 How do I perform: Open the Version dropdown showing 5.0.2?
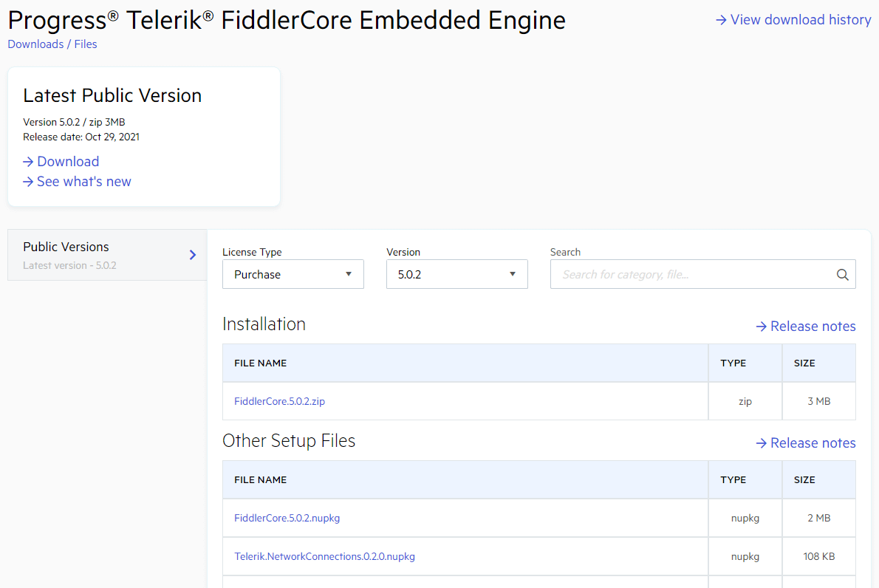[456, 274]
